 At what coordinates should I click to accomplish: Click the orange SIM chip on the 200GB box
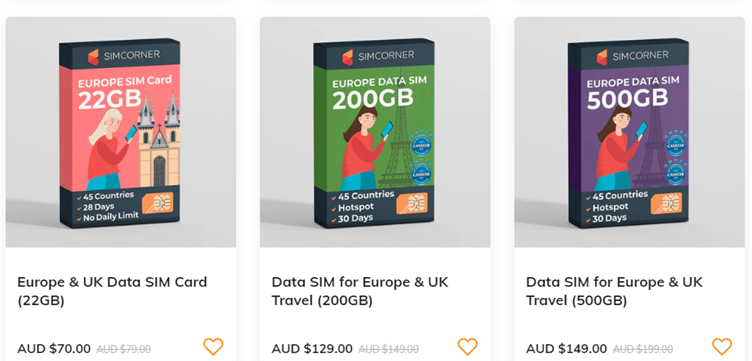412,202
